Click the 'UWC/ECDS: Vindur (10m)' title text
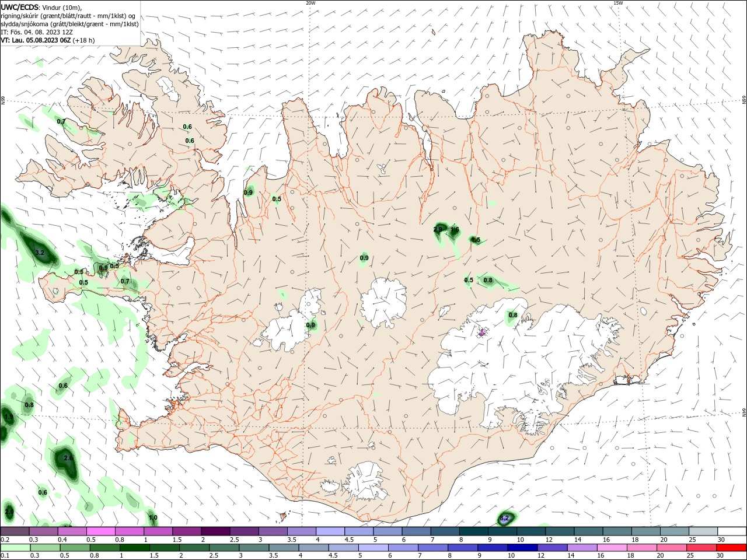Screen dimensions: 747x560 point(41,7)
